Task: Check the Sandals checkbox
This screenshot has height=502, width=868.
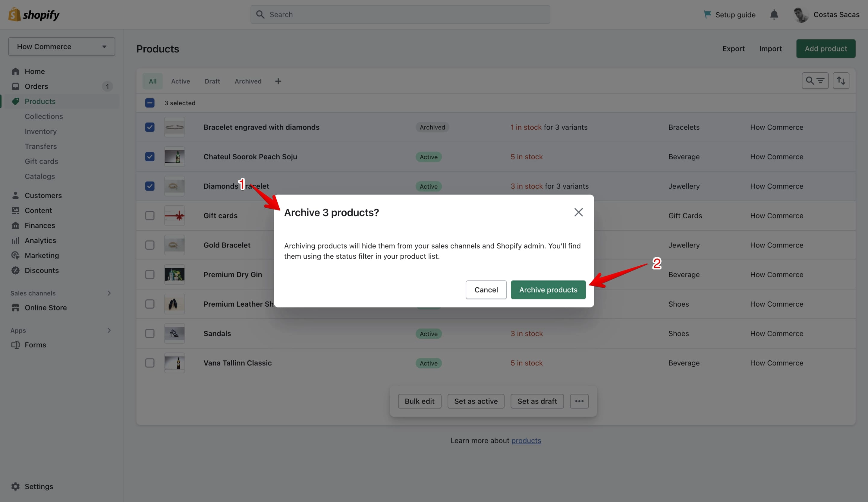Action: (149, 333)
